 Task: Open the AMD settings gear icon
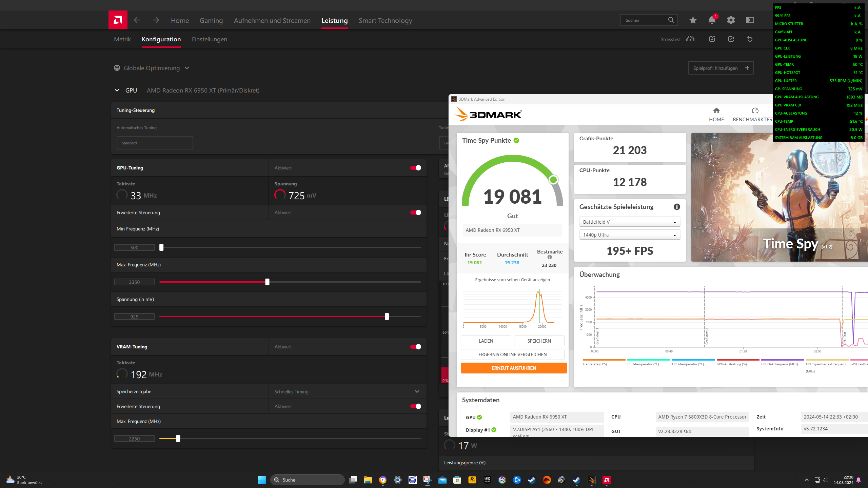point(731,20)
